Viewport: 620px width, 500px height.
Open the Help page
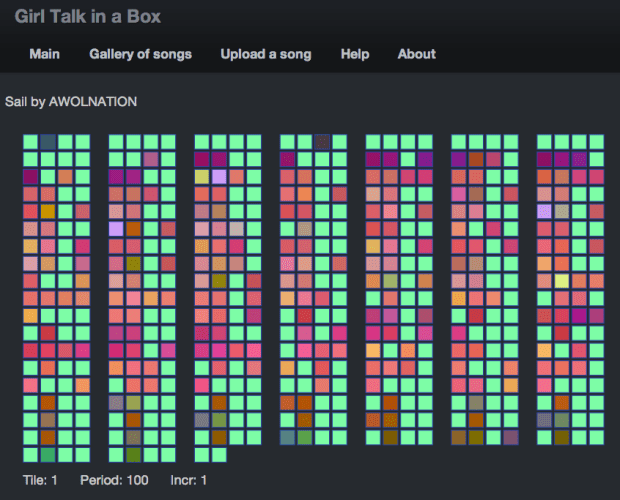click(354, 54)
